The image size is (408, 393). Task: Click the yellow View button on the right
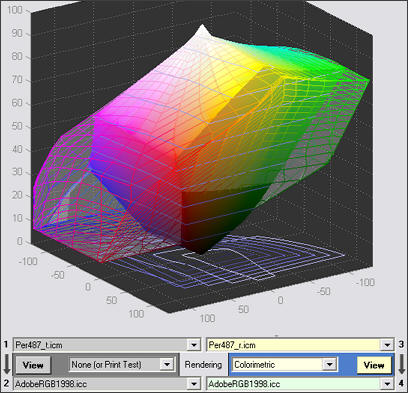[x=374, y=365]
